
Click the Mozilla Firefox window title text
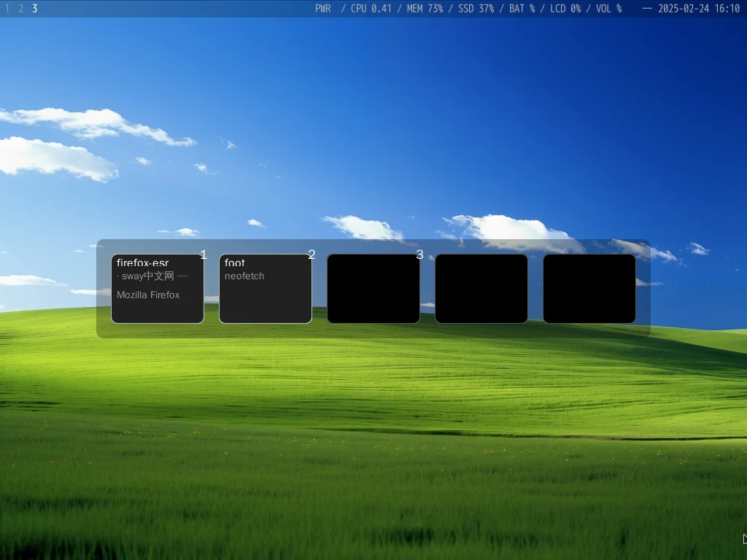pos(148,295)
